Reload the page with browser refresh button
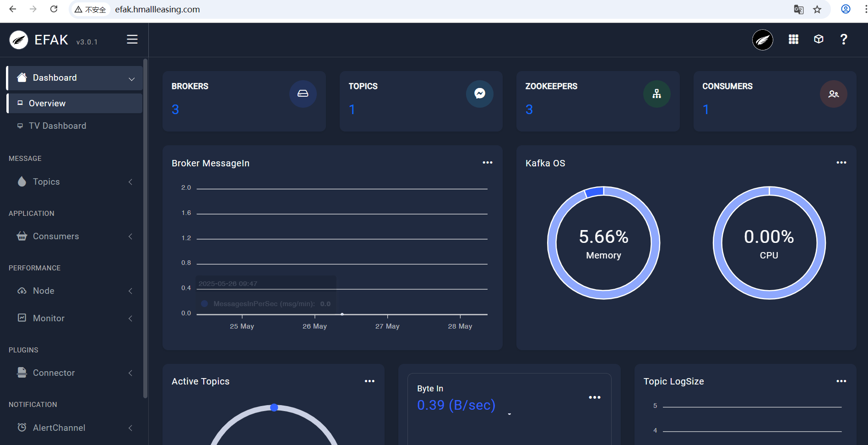This screenshot has width=868, height=445. [x=54, y=9]
